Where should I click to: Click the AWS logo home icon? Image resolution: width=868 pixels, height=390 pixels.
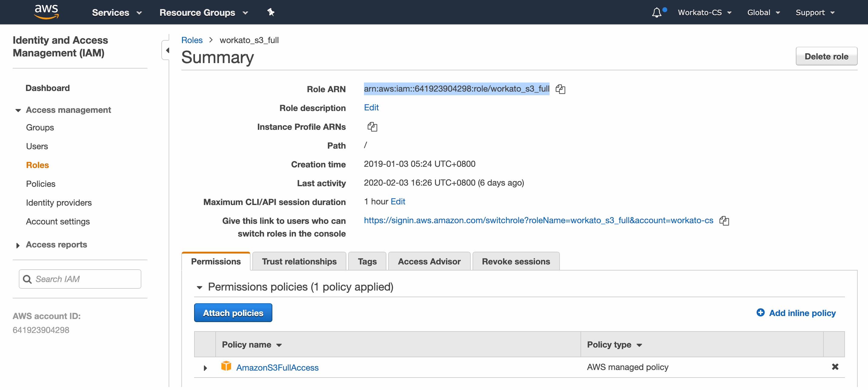pos(46,12)
